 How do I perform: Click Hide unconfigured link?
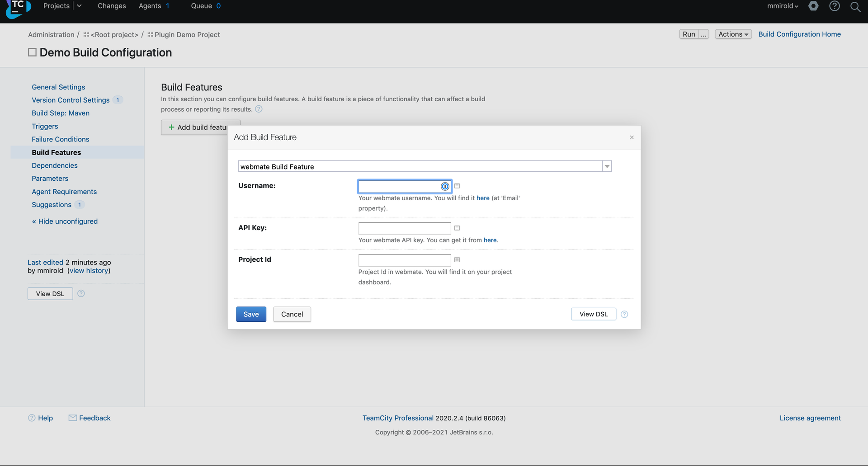(65, 221)
